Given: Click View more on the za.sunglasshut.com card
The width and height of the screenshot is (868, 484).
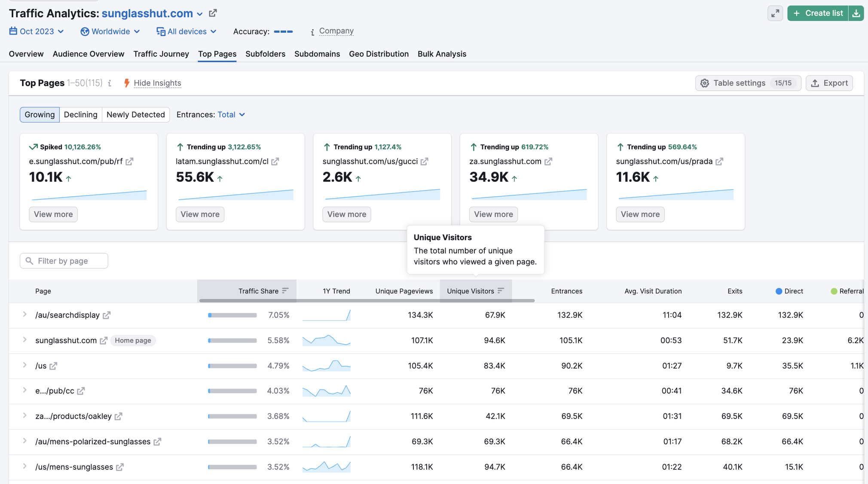Looking at the screenshot, I should point(493,214).
